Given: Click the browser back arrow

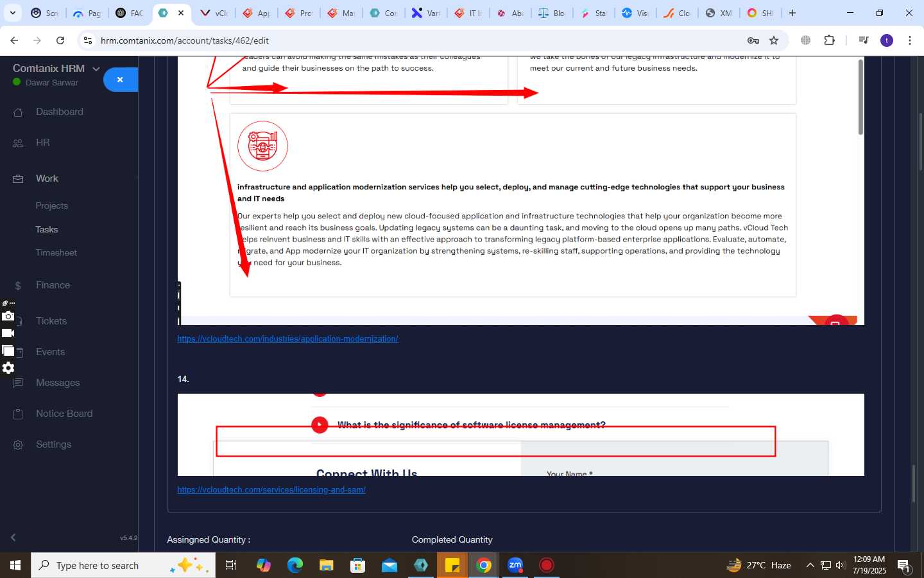Looking at the screenshot, I should 14,40.
